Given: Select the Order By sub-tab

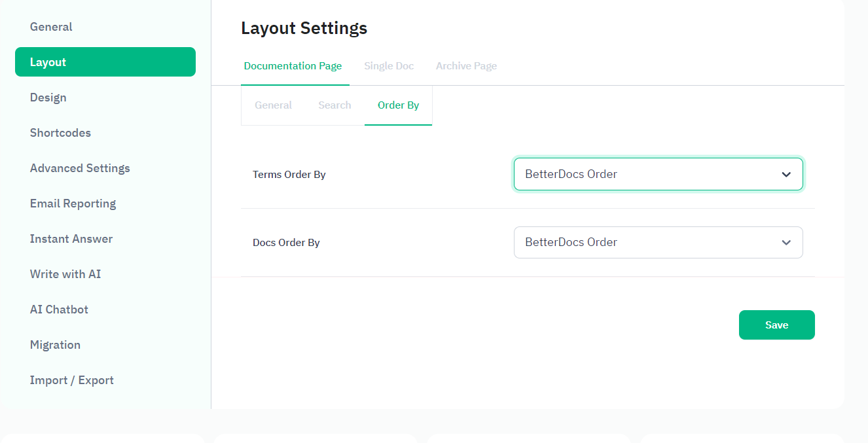Looking at the screenshot, I should click(x=398, y=105).
